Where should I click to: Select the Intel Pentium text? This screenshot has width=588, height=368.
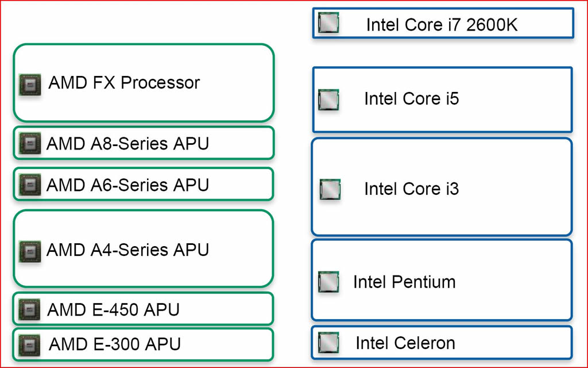404,282
